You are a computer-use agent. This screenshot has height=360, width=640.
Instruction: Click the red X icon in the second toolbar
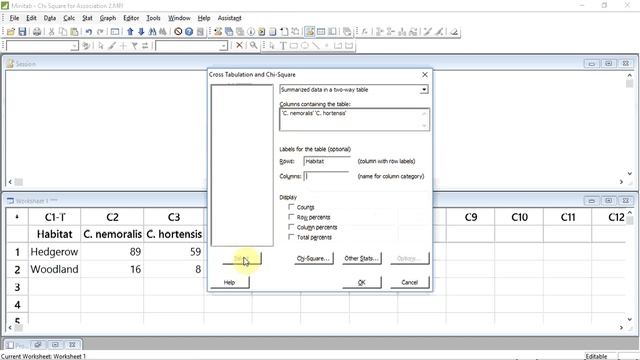(x=239, y=45)
